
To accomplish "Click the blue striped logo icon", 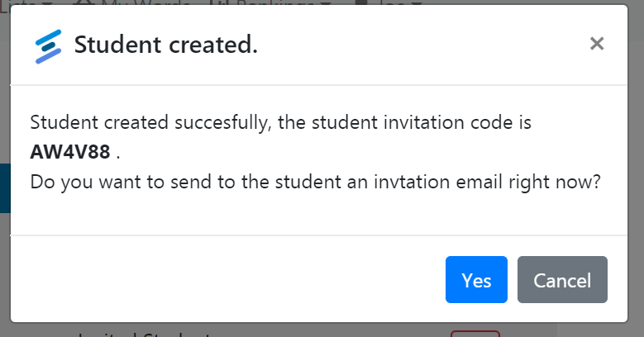I will [x=48, y=46].
